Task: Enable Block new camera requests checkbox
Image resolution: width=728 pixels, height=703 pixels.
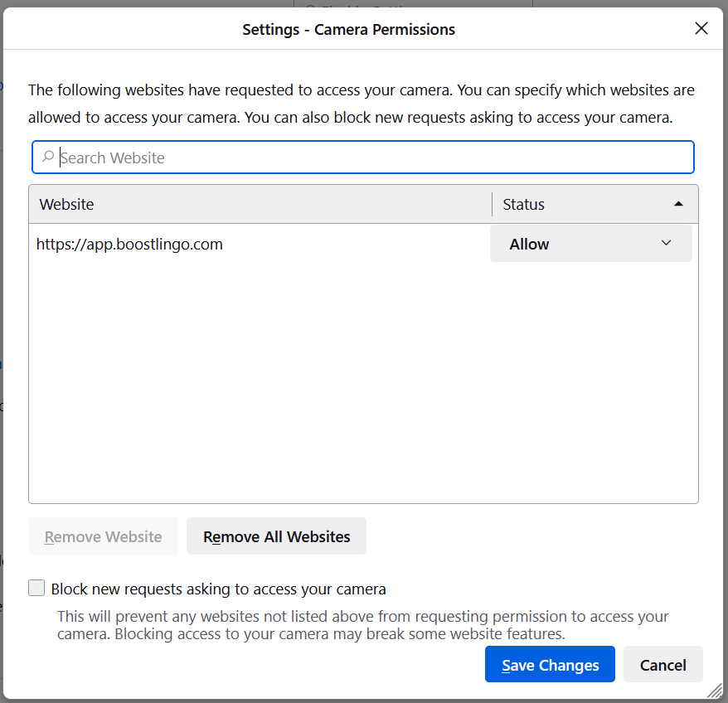Action: pyautogui.click(x=36, y=588)
